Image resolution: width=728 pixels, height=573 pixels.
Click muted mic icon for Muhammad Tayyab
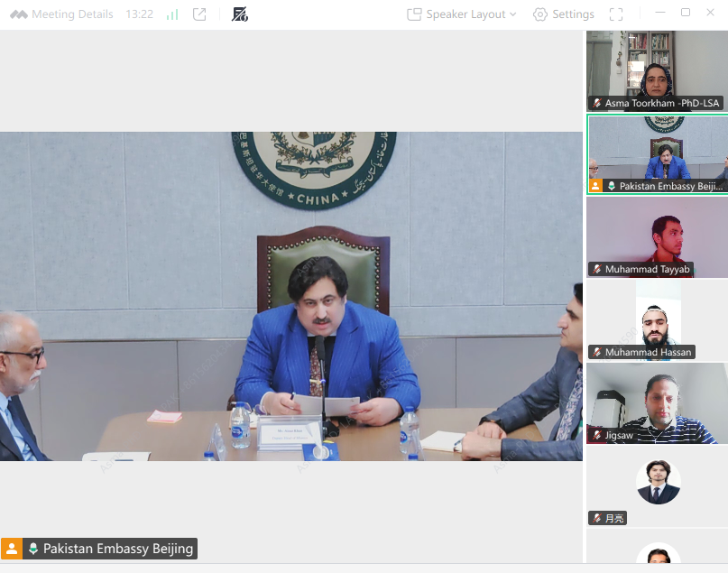597,269
